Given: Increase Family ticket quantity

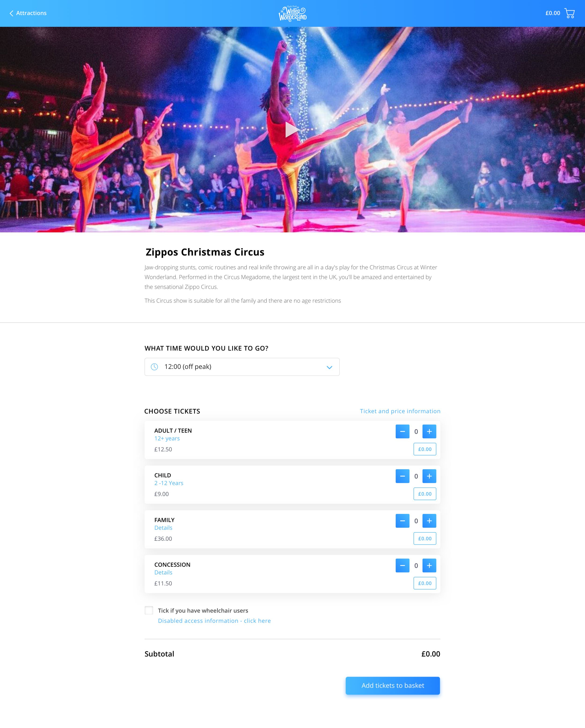Looking at the screenshot, I should point(429,521).
